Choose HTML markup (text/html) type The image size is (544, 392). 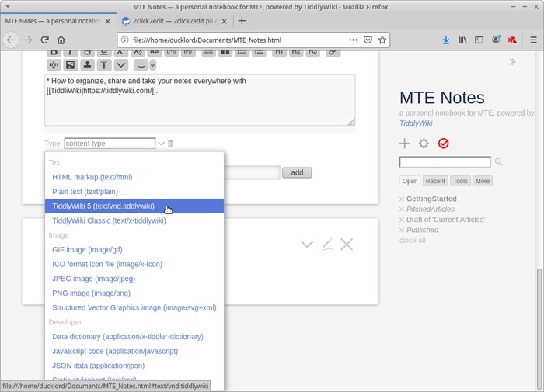[134, 177]
